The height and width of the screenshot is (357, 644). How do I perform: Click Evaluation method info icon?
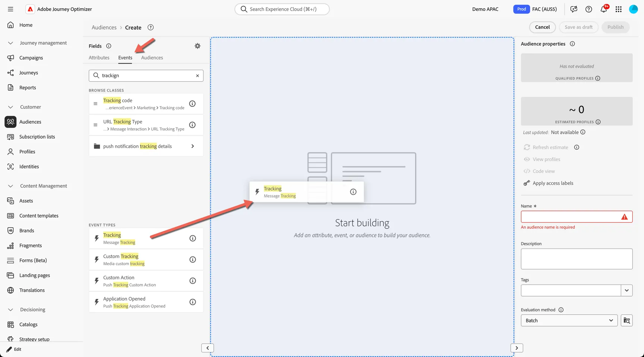tap(561, 310)
